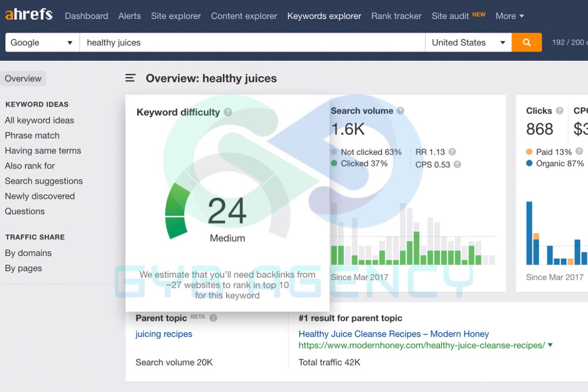Click the clicks bar chart

click(557, 233)
